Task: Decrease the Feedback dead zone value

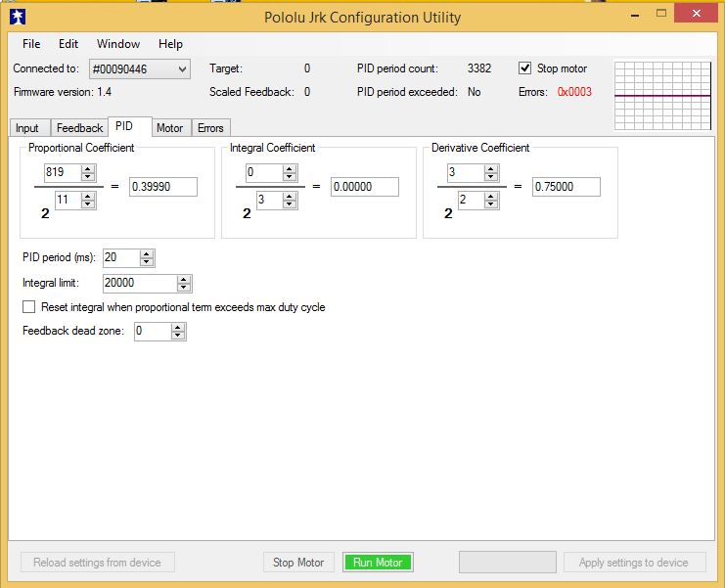Action: [178, 336]
